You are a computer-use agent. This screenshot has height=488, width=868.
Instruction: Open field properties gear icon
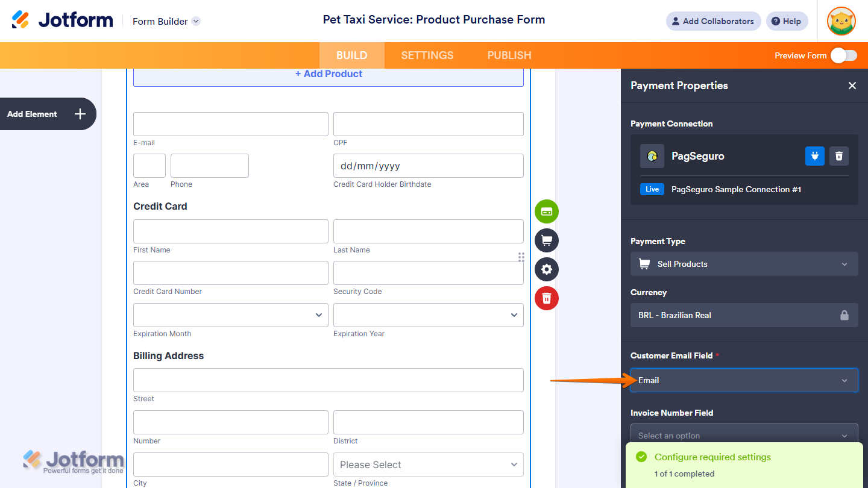[x=547, y=269]
